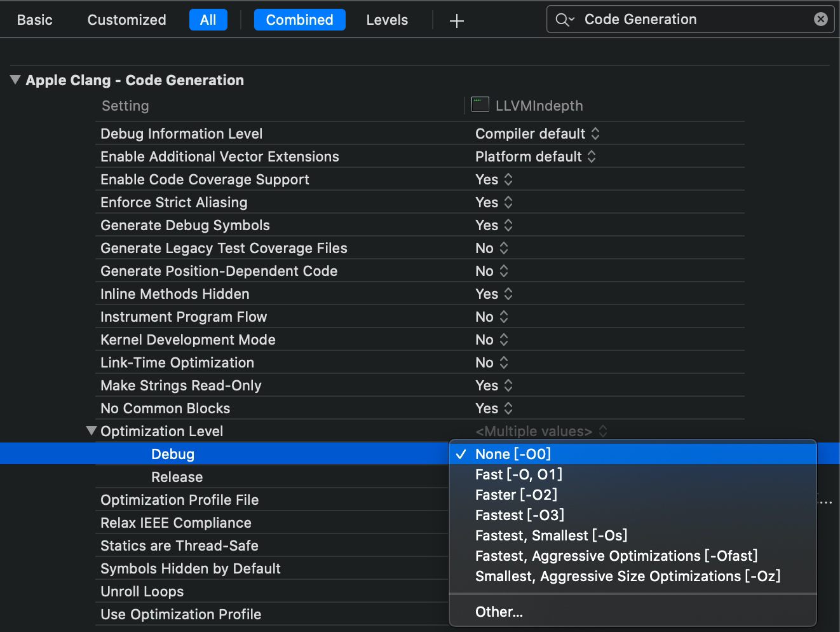Select Make Strings Read-Only name
The height and width of the screenshot is (632, 840).
pos(181,385)
